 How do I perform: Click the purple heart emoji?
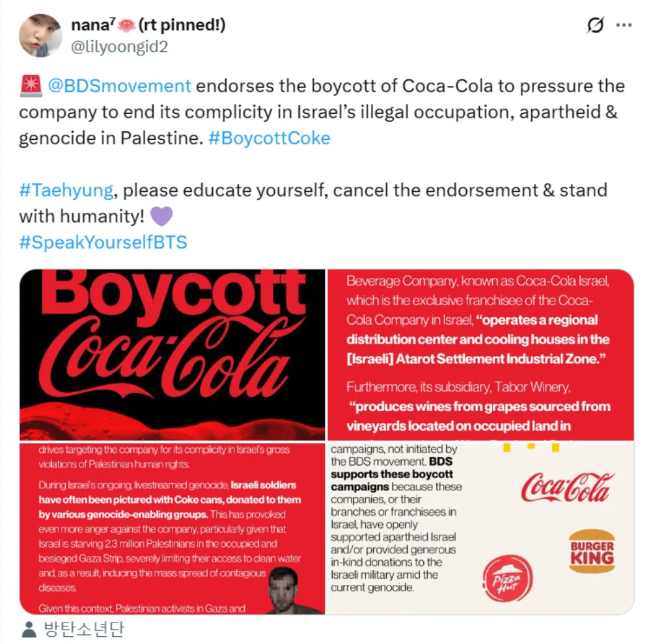click(161, 215)
